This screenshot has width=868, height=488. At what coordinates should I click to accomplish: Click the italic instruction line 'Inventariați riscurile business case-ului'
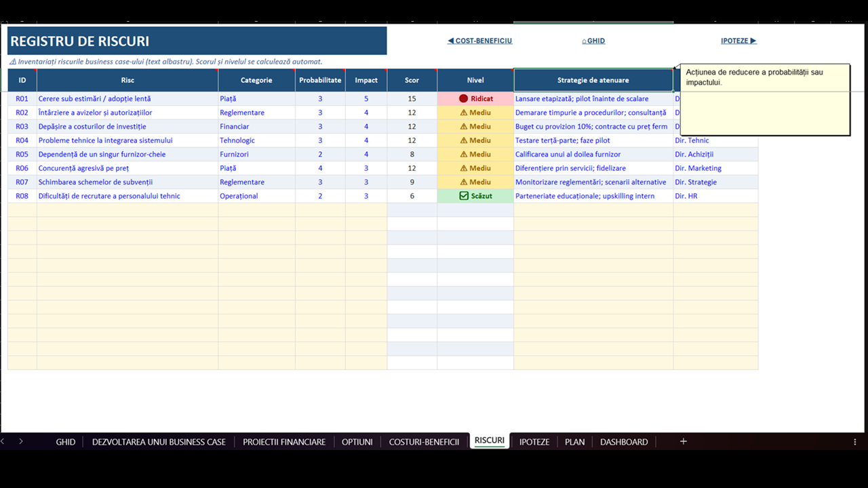click(166, 62)
